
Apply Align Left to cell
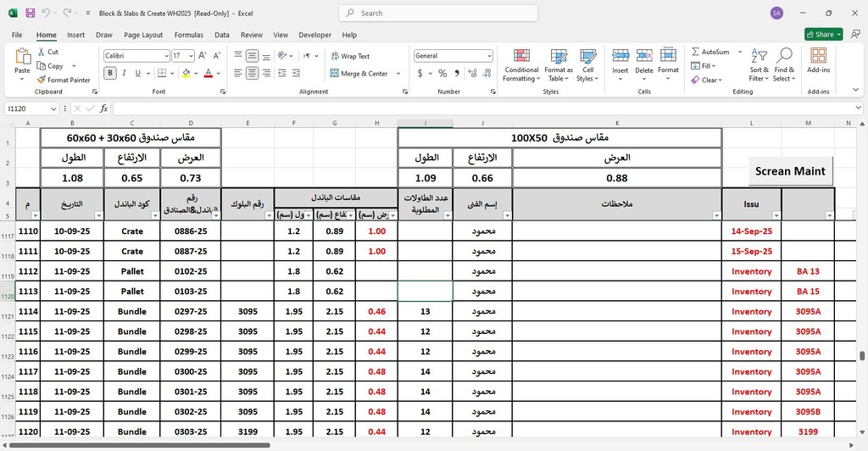(238, 73)
